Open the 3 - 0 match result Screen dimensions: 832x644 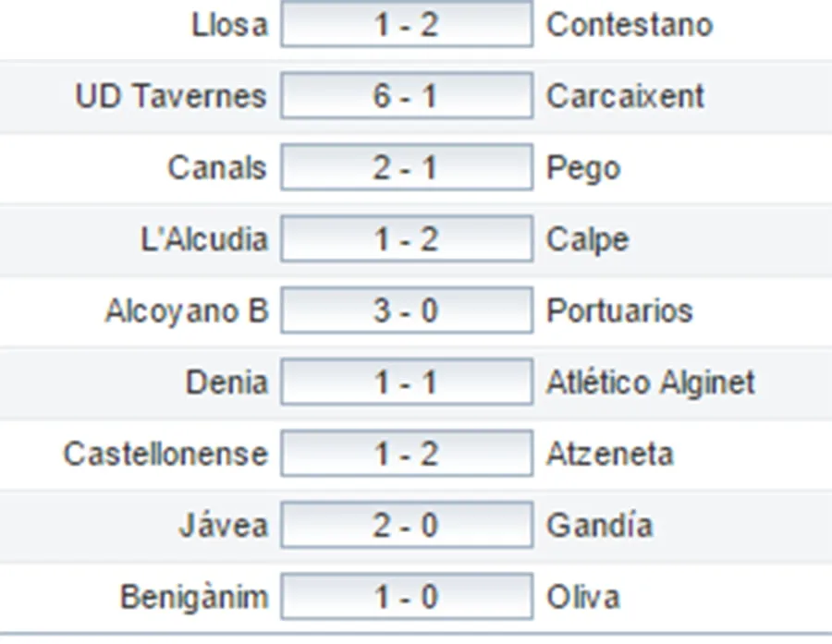click(407, 310)
